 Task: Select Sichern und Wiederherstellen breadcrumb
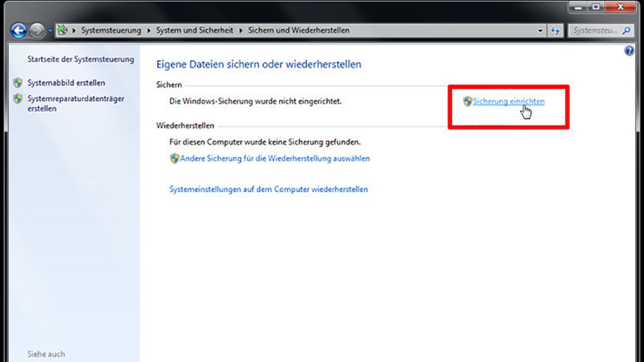(x=298, y=31)
